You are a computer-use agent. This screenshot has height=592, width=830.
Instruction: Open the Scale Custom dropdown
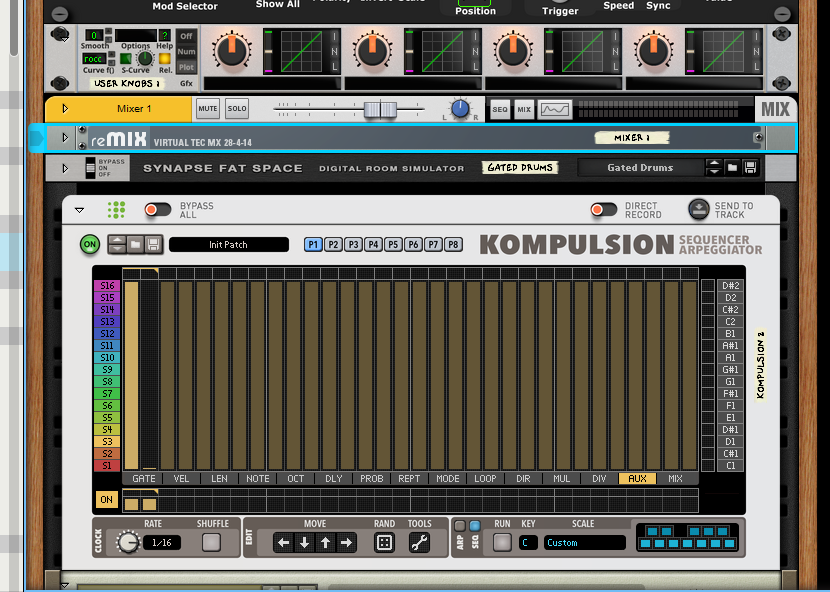584,543
